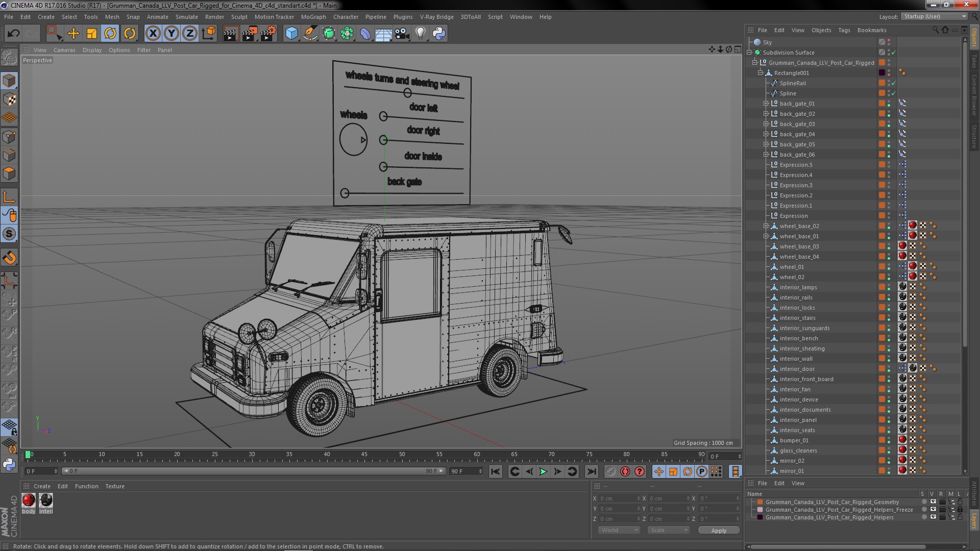Open the World coordinate system dropdown
This screenshot has height=551, width=980.
tap(619, 530)
